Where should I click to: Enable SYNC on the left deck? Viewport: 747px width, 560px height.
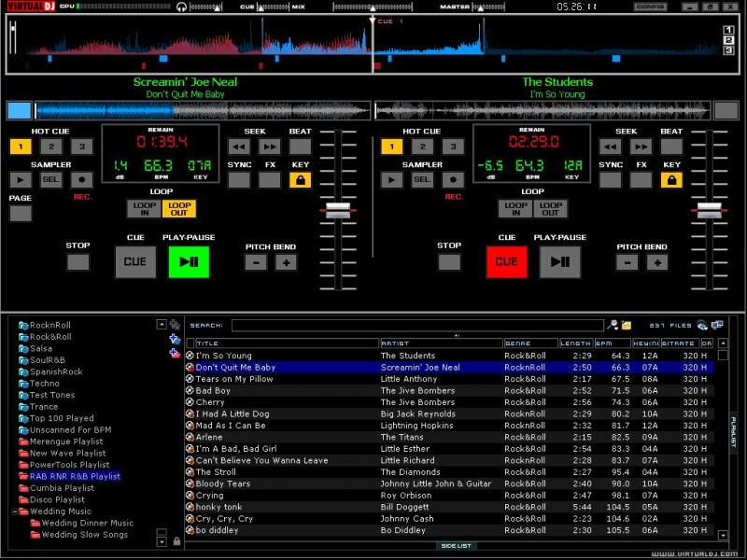(239, 180)
